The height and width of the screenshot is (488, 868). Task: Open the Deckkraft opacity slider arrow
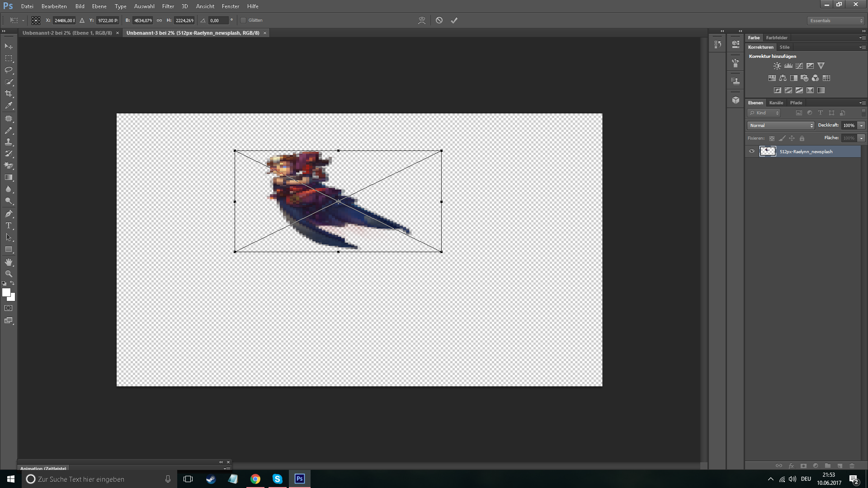(862, 126)
